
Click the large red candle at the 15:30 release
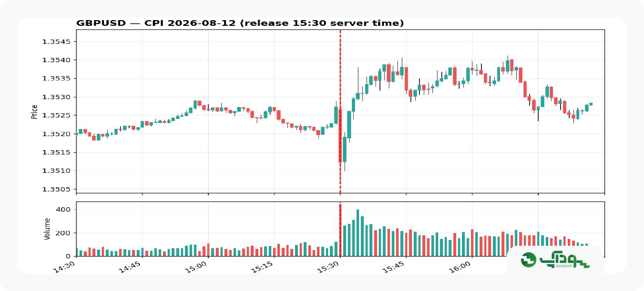340,135
